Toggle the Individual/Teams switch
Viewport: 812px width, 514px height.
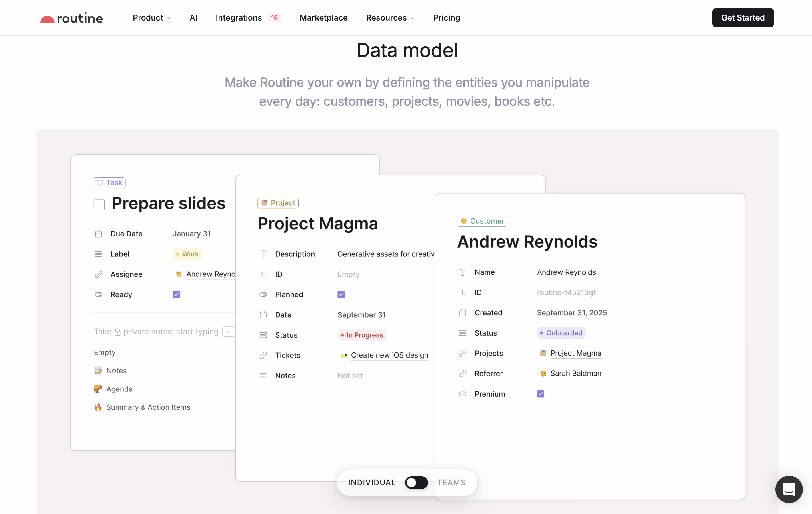tap(417, 482)
